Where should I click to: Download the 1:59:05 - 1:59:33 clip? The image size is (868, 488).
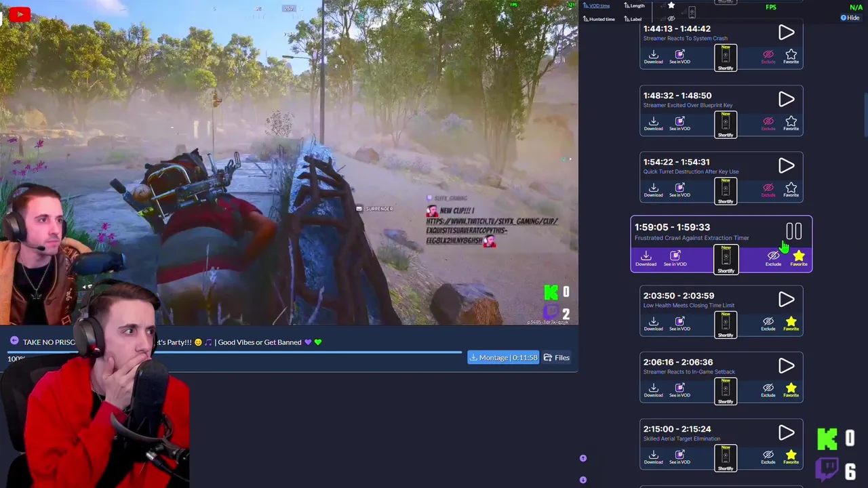646,258
